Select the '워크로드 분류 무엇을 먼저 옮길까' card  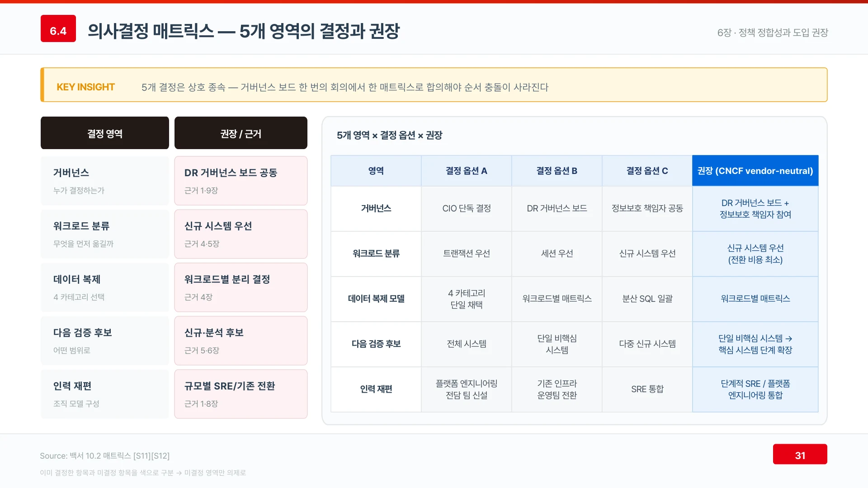tap(105, 234)
